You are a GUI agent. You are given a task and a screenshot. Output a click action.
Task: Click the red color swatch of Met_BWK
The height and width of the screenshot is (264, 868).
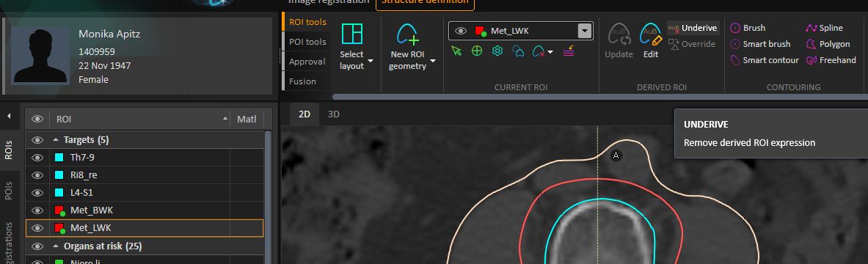pyautogui.click(x=59, y=210)
